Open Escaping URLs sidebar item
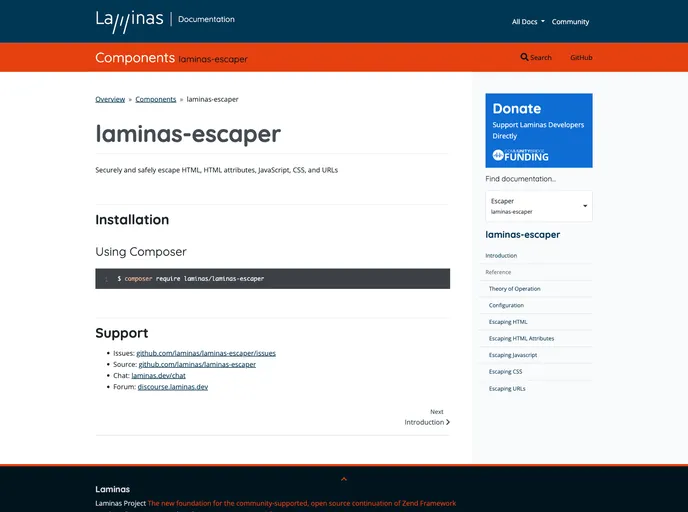 (x=507, y=389)
